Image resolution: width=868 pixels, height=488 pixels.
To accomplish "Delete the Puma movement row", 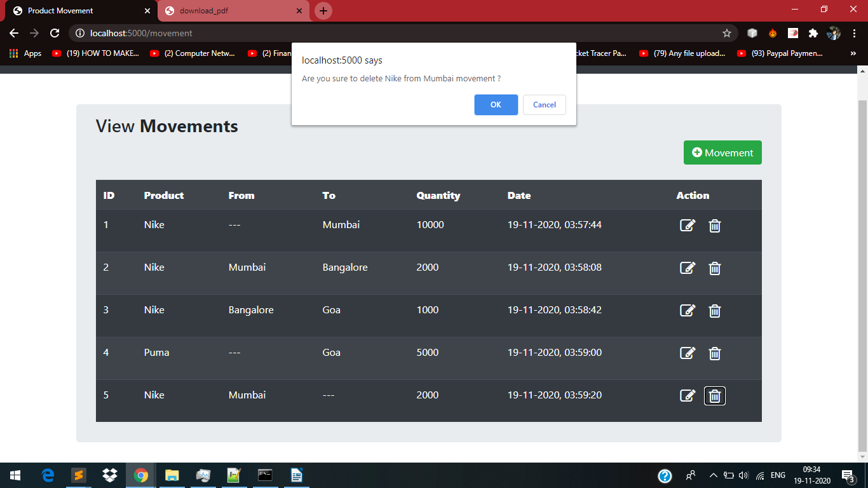I will click(x=715, y=353).
